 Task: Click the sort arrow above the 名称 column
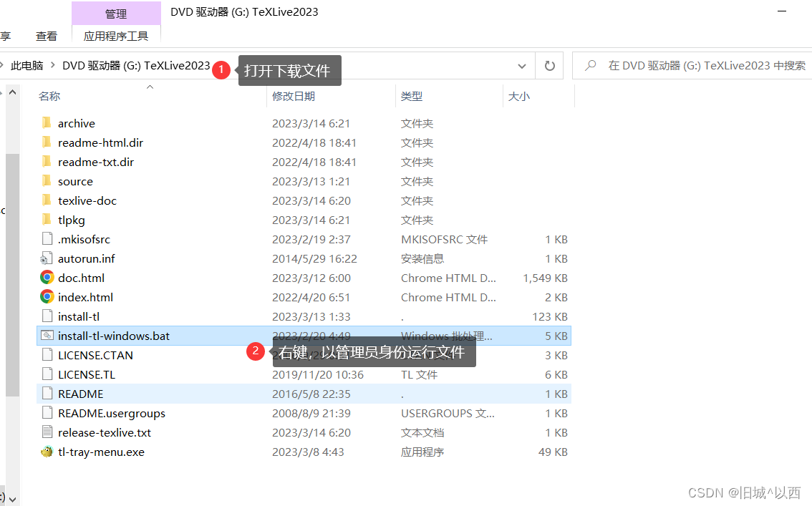150,87
